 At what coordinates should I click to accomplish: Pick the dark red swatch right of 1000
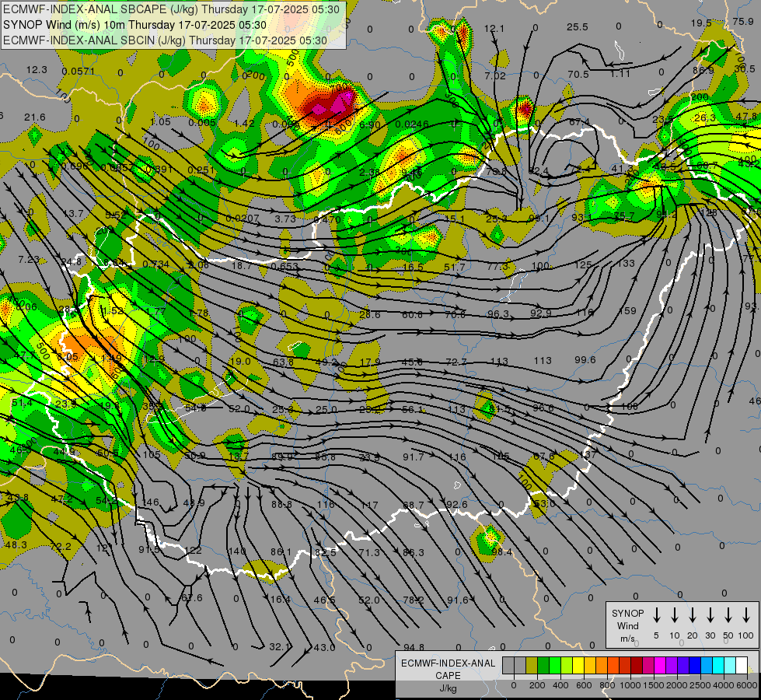coord(637,666)
